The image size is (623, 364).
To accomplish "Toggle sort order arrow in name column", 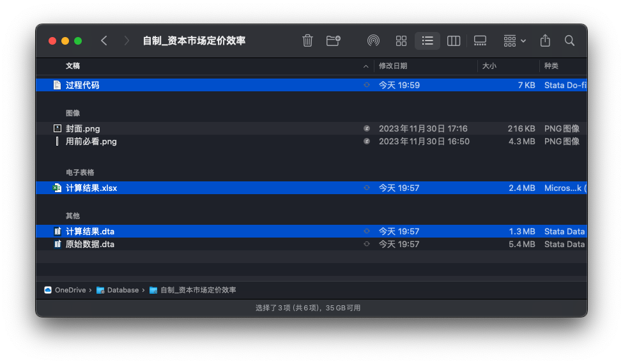I will coord(365,66).
